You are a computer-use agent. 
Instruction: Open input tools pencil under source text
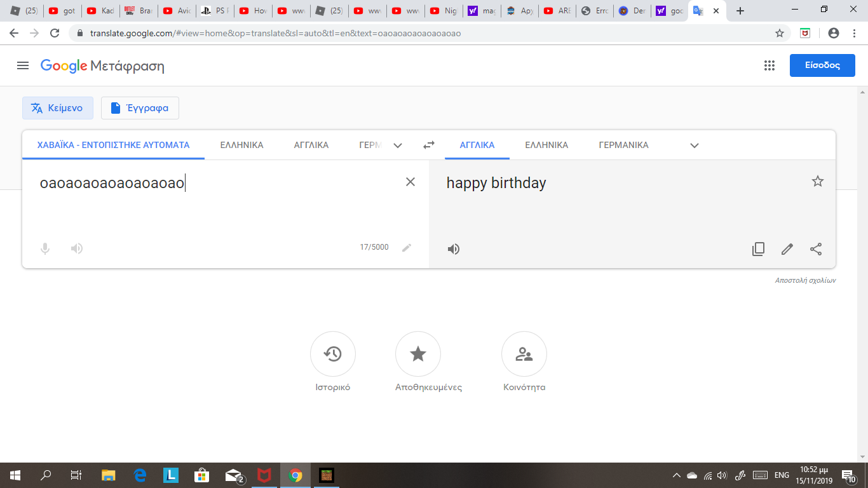pyautogui.click(x=407, y=248)
